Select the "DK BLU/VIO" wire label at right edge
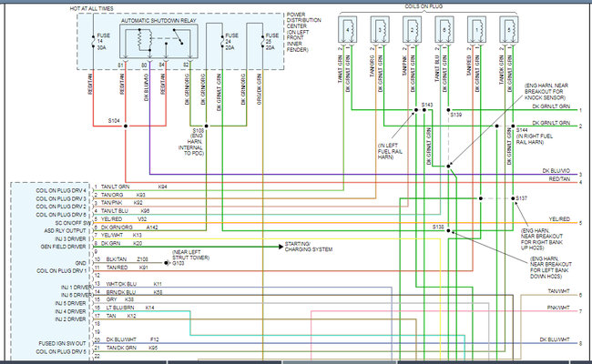The image size is (592, 364). coord(556,171)
